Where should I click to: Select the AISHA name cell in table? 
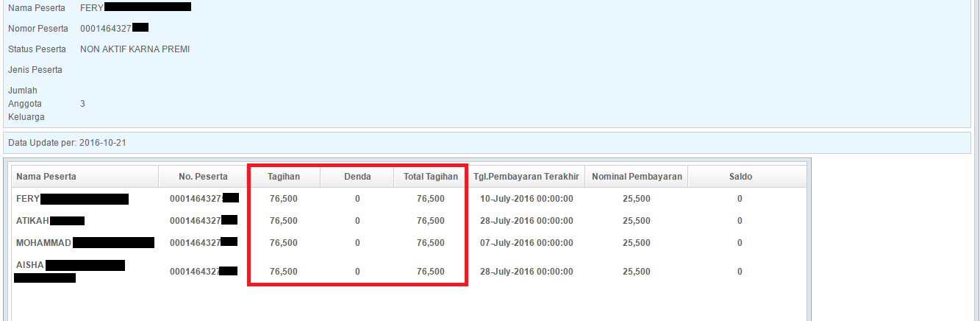pyautogui.click(x=30, y=265)
